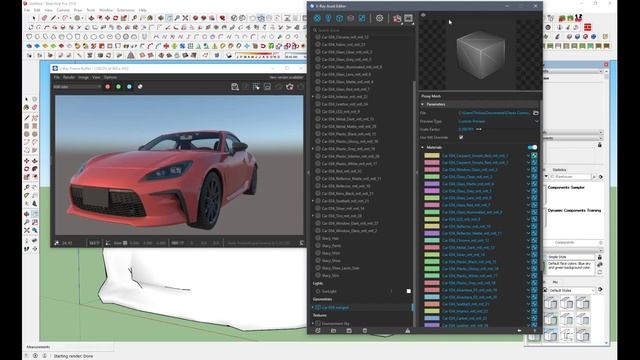Toggle the Materials section switch
This screenshot has height=360, width=640.
[x=532, y=147]
